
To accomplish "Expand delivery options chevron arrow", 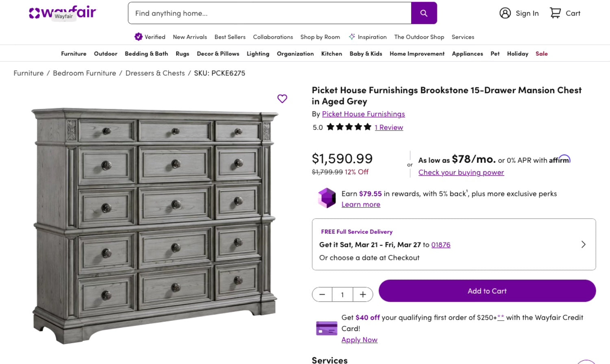I will pyautogui.click(x=583, y=244).
